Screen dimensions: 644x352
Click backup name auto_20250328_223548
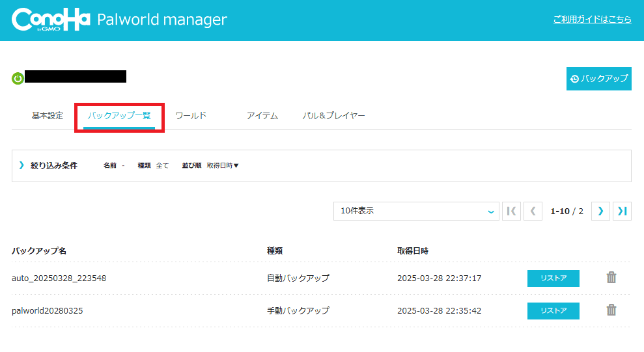59,278
